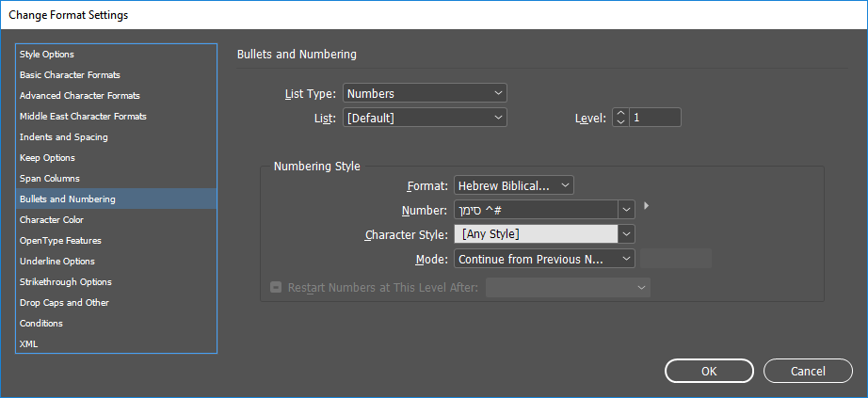Open the List Type dropdown
The image size is (868, 398).
[425, 93]
